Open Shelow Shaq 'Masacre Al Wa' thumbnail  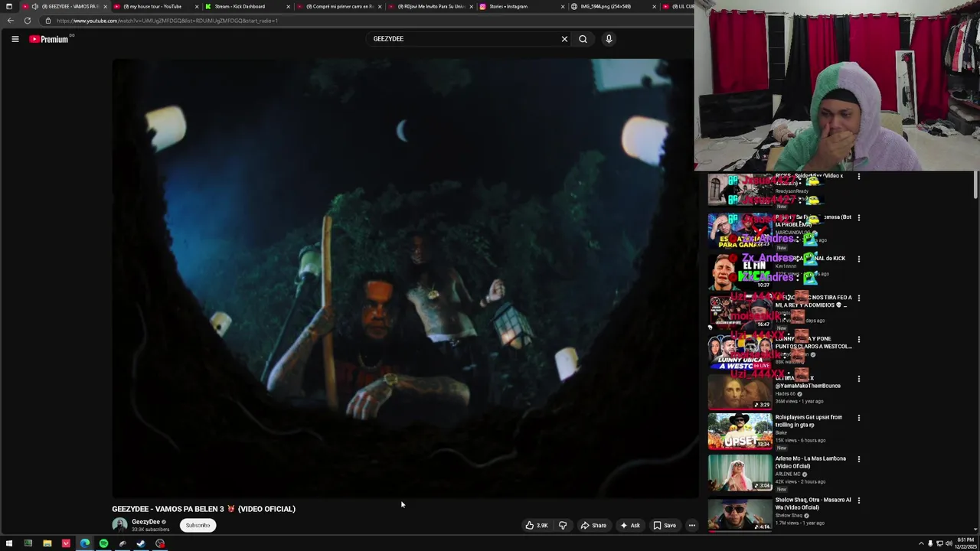coord(740,514)
